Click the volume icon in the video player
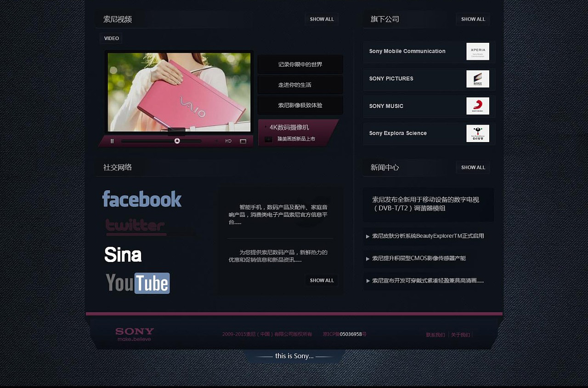 217,141
